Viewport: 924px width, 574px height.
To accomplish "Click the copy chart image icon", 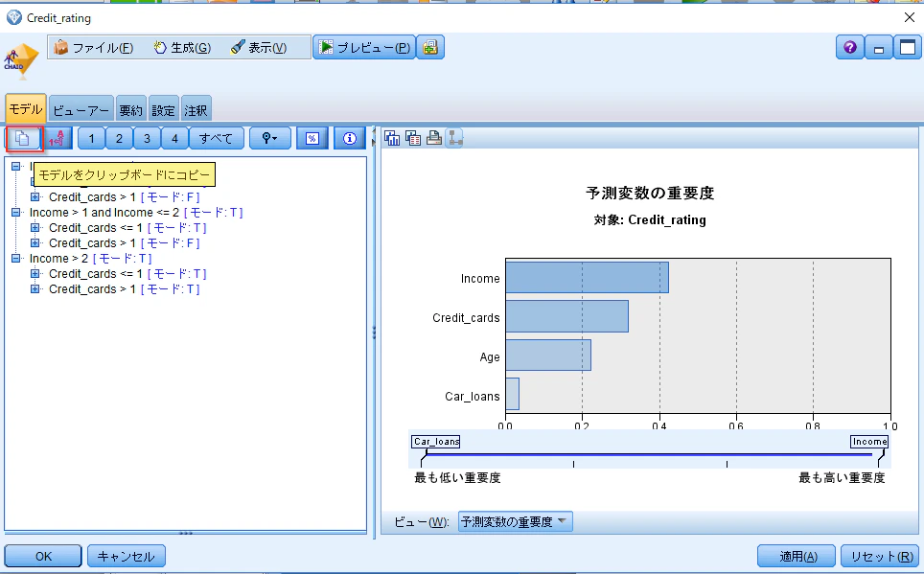I will click(392, 139).
